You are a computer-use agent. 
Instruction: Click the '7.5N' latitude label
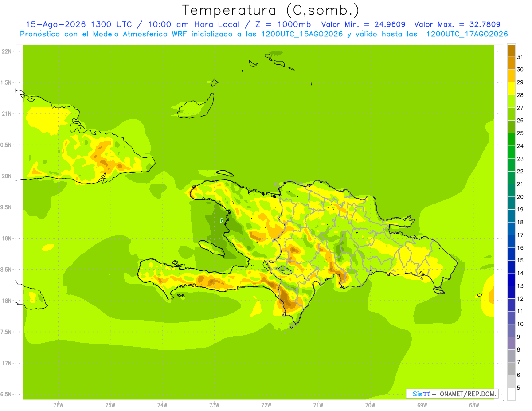pyautogui.click(x=6, y=332)
